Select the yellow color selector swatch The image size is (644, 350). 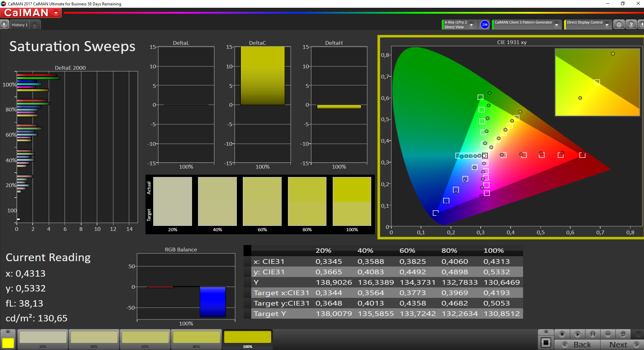click(x=8, y=343)
